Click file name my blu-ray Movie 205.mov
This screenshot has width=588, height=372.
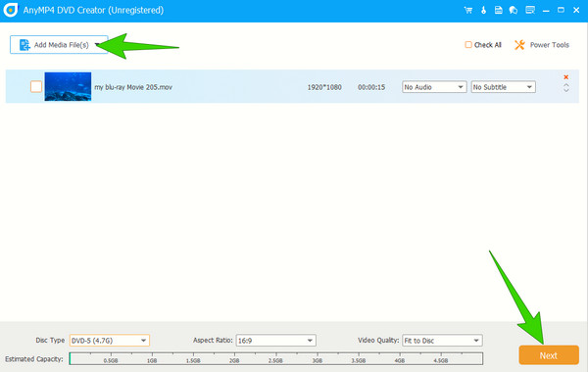coord(133,87)
